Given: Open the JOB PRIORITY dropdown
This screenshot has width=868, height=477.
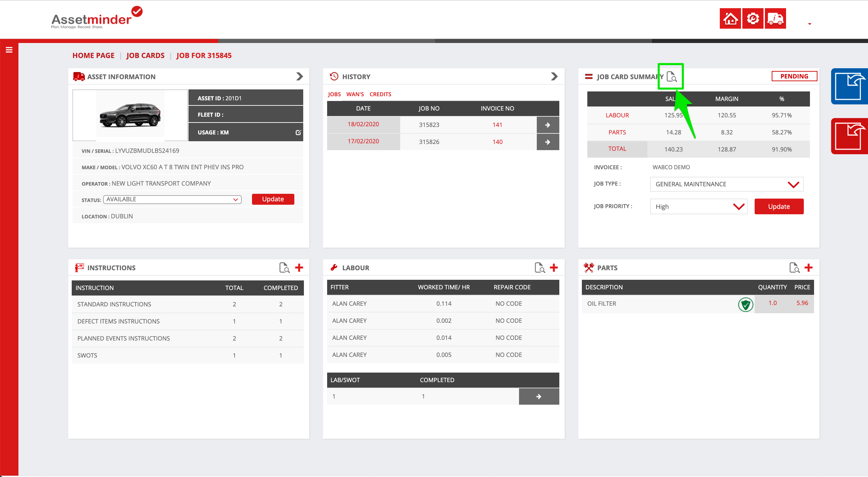Looking at the screenshot, I should click(699, 207).
